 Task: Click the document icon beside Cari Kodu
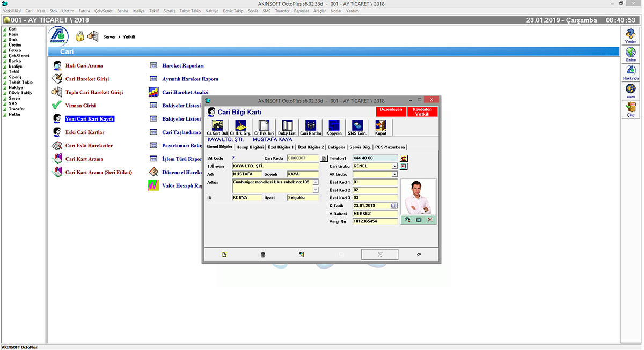click(324, 159)
